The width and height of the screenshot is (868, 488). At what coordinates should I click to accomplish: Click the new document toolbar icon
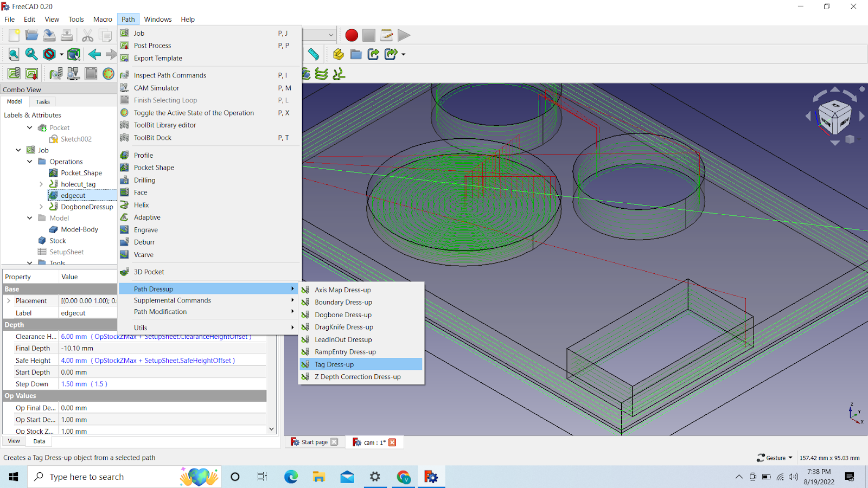click(x=14, y=35)
